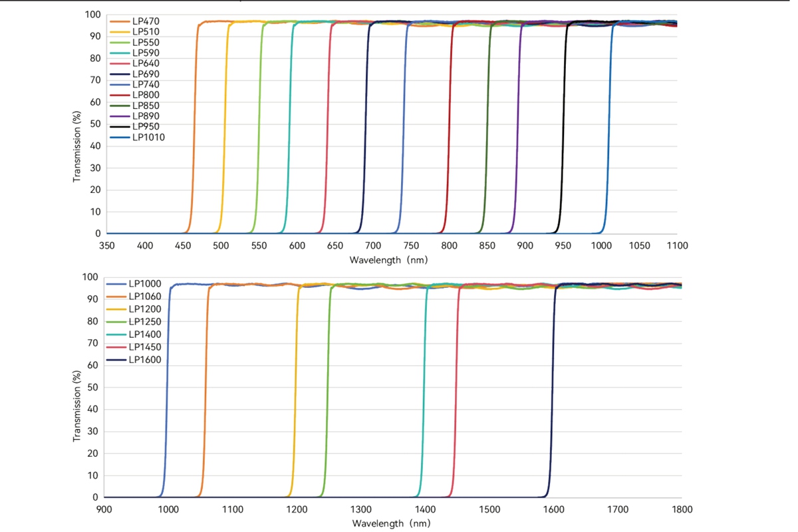Screen dimensions: 798x532
Task: Select the LP690 legend item
Action: [135, 74]
